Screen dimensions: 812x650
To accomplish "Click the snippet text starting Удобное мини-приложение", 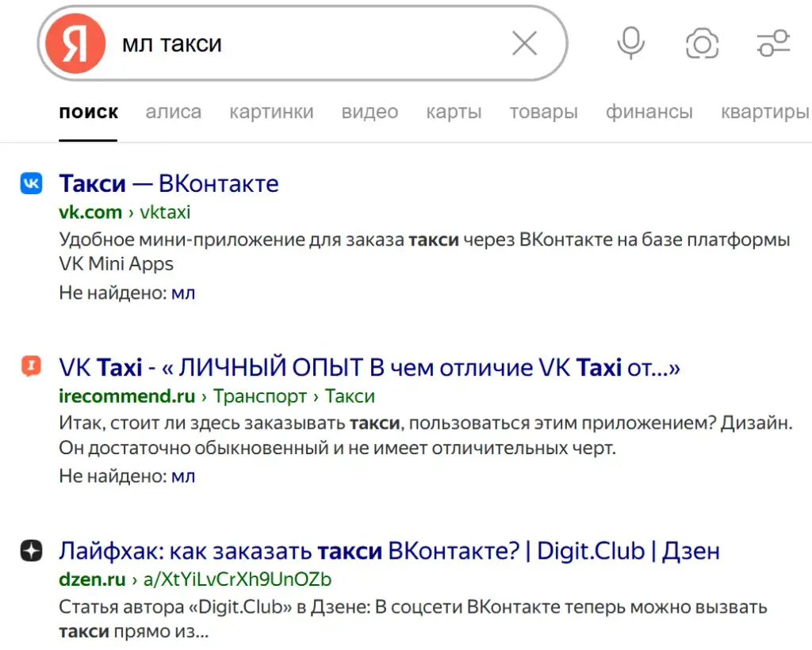I will 425,251.
